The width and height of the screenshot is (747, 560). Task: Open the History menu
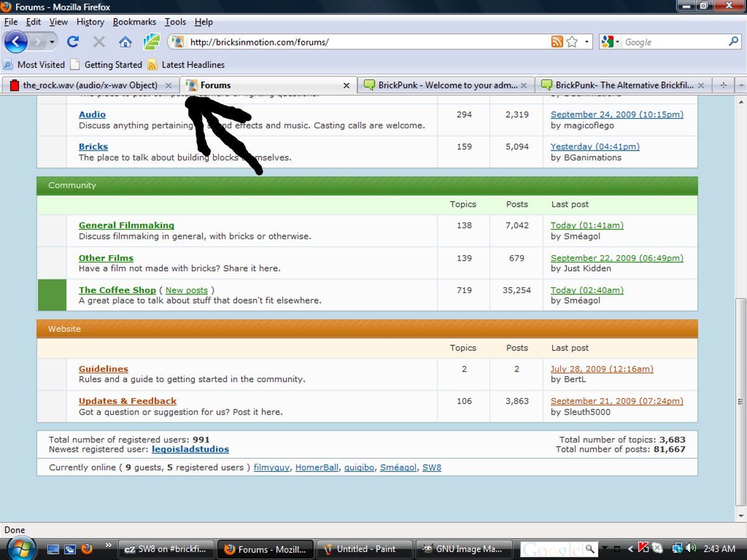(x=90, y=22)
